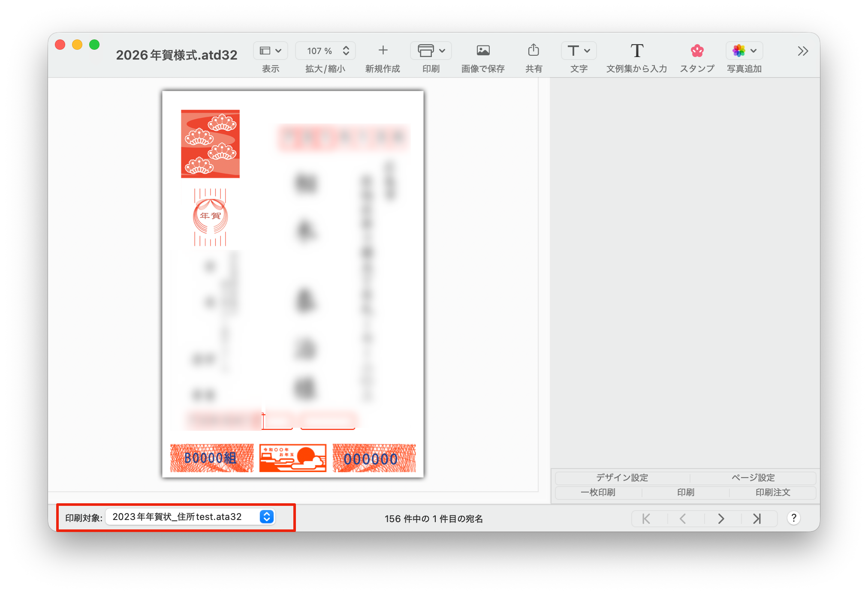Click the postcard preview's 年賀 stamp
868x595 pixels.
(x=210, y=216)
